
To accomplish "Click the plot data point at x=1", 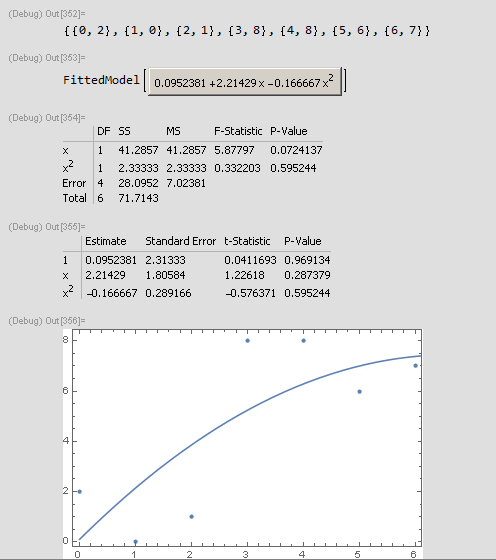I will (x=135, y=541).
